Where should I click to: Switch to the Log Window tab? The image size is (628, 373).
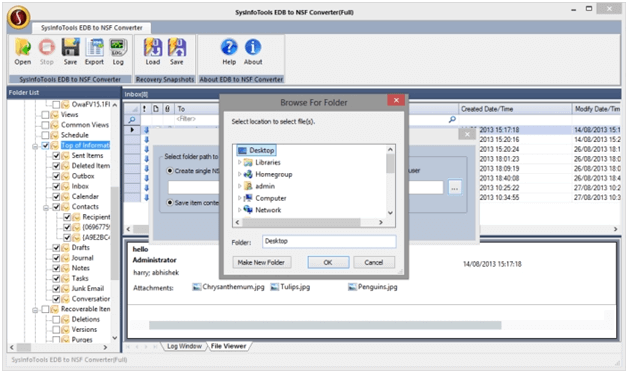184,346
